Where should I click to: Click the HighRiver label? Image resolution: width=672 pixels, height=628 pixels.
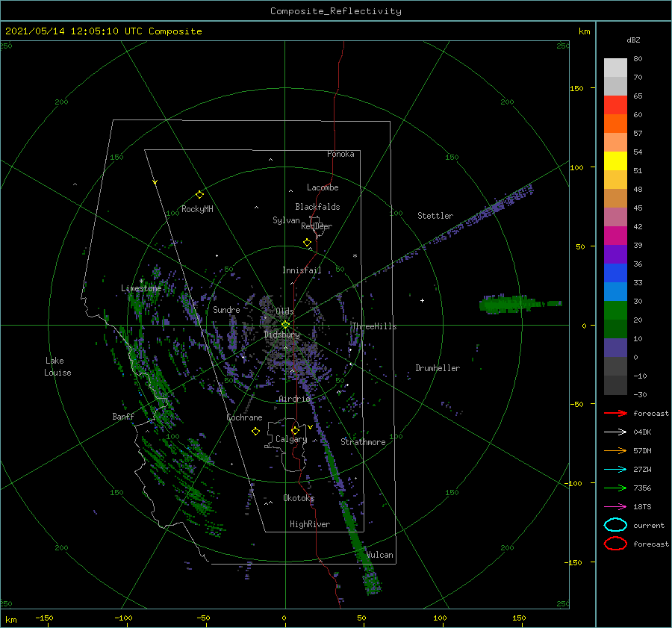[310, 524]
